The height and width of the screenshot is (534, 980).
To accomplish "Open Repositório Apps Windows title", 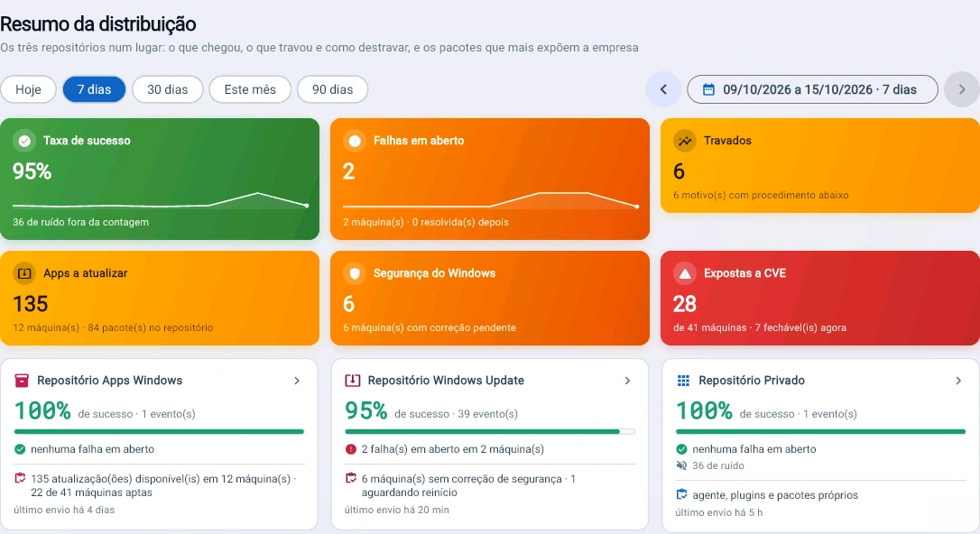I will (x=109, y=381).
